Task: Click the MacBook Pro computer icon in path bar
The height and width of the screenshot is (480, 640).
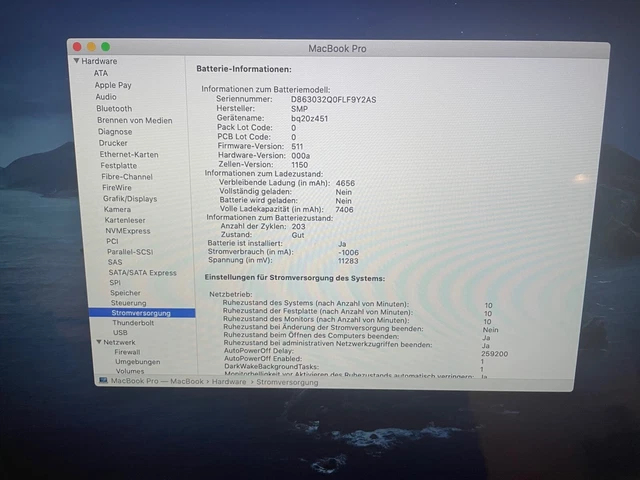Action: 103,380
